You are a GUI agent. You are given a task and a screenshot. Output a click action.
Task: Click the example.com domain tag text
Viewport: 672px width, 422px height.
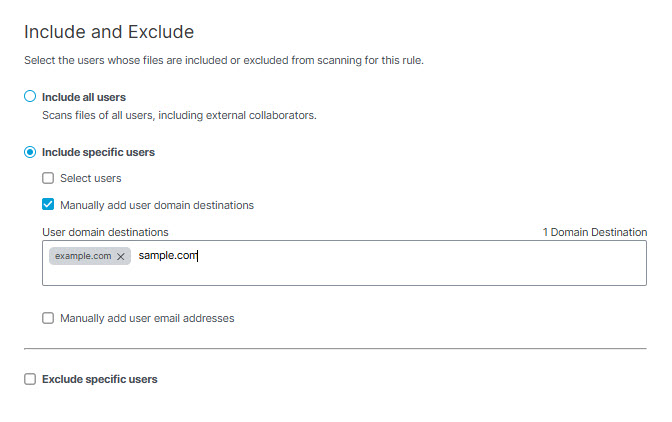(83, 256)
